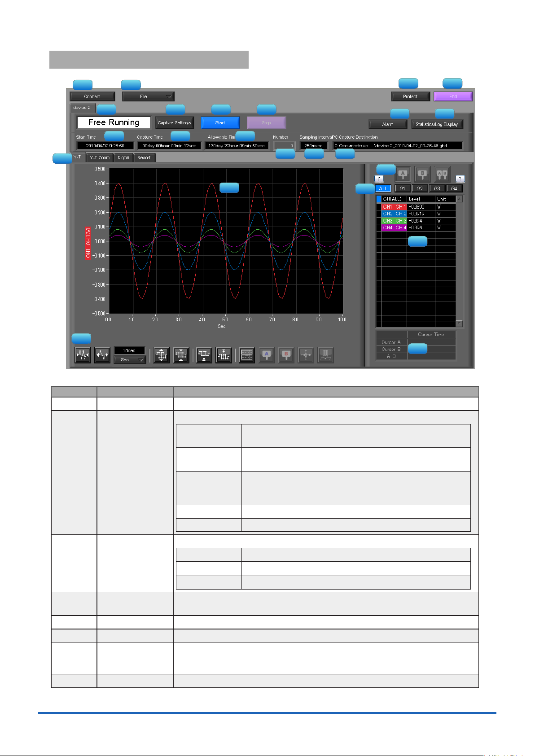Click the blue Start button
535x756 pixels.
click(220, 122)
